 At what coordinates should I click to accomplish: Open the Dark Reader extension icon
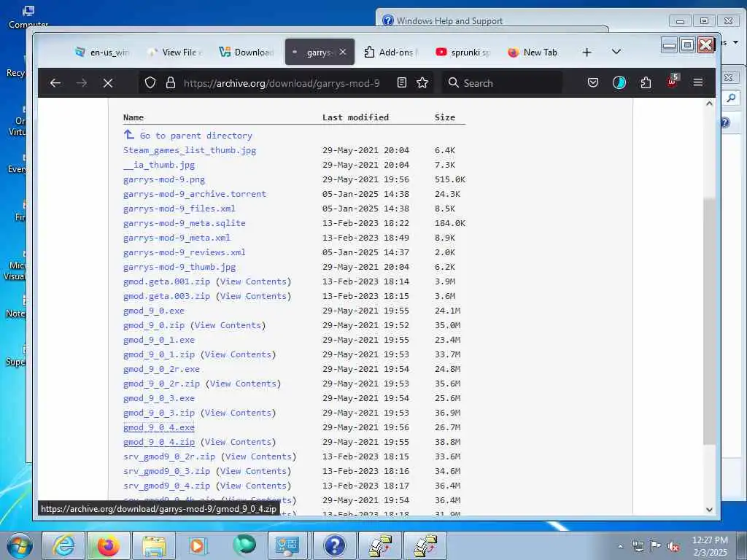(619, 83)
